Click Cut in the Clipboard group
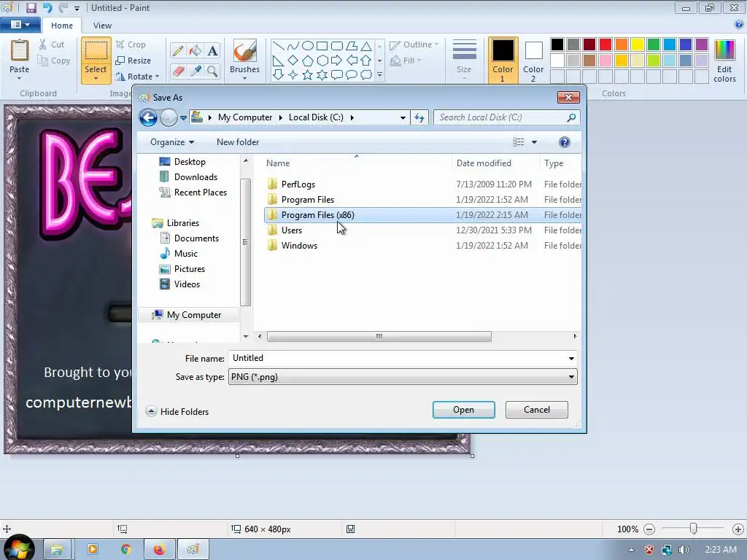 (52, 44)
